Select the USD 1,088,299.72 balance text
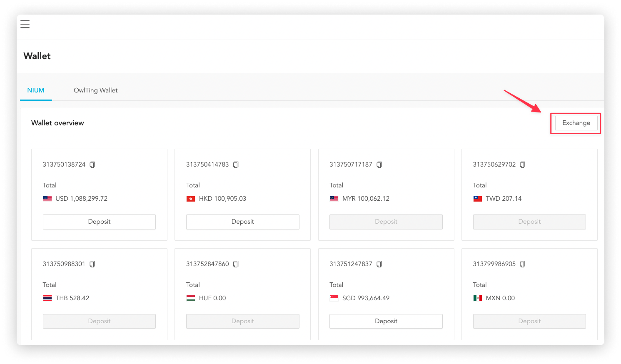 [82, 199]
